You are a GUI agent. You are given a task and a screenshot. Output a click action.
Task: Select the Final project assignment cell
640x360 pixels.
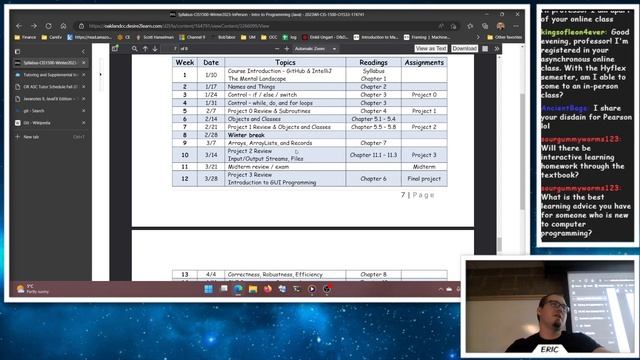tap(424, 179)
